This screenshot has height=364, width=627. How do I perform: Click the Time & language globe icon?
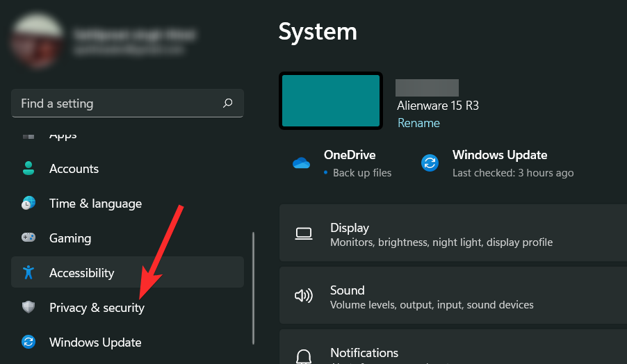coord(28,204)
